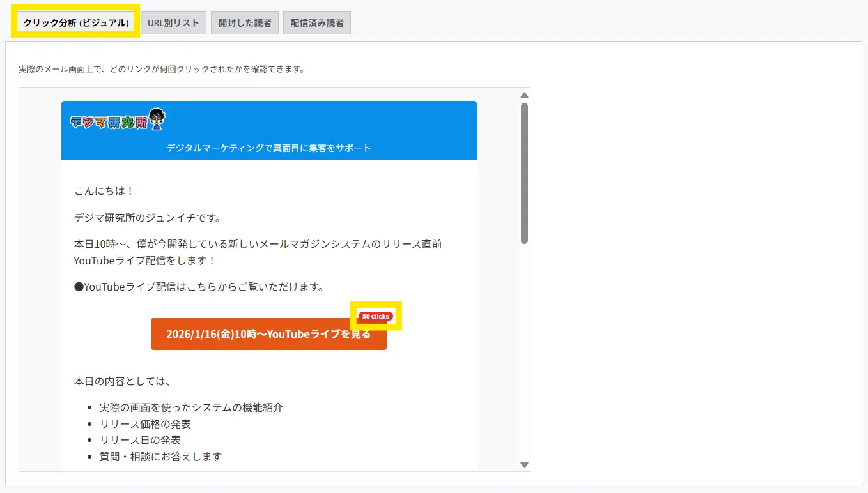
Task: Click the bullet item リリース価格の発表
Action: tap(145, 423)
